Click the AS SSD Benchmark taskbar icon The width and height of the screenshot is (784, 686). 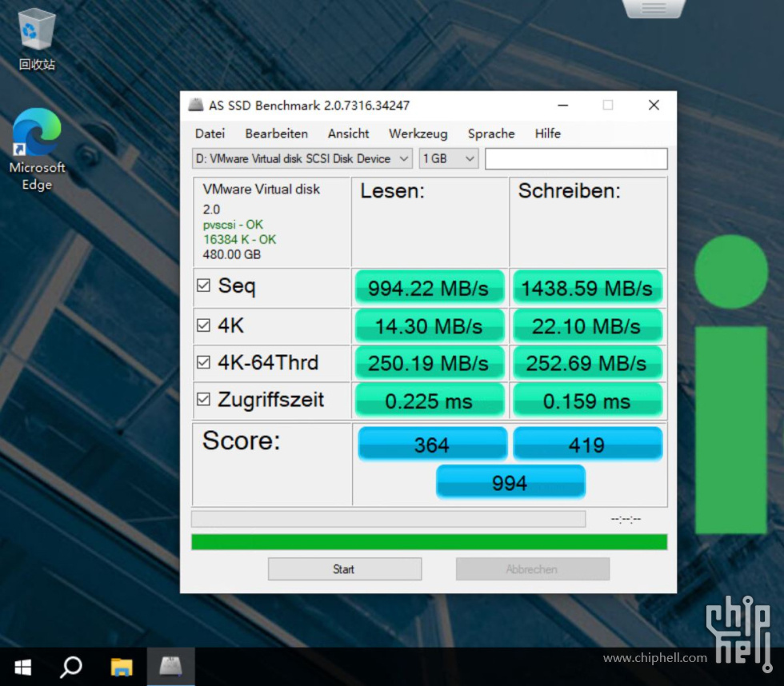tap(170, 667)
